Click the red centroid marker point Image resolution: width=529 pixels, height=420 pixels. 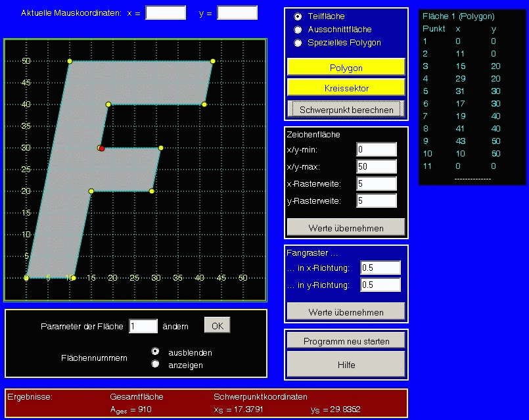(101, 149)
